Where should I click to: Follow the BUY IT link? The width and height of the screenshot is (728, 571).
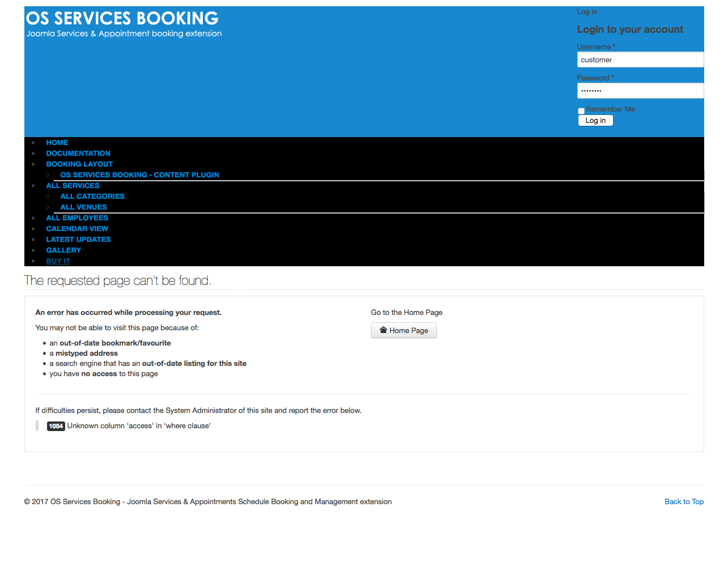[x=58, y=261]
